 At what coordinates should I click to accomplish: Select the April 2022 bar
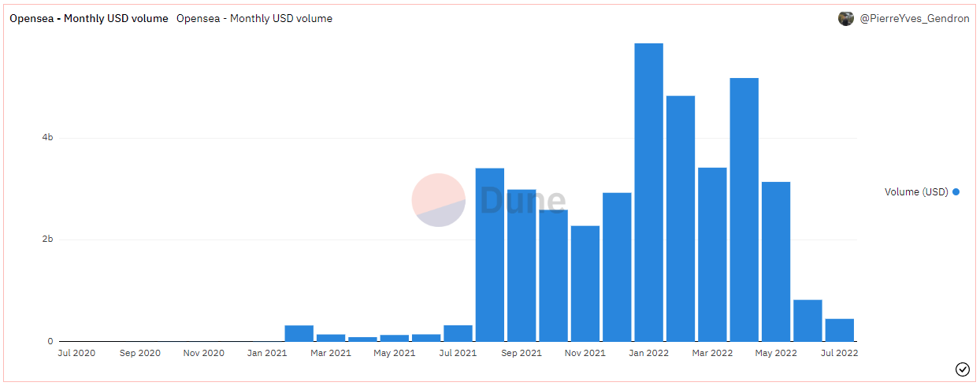coord(744,210)
